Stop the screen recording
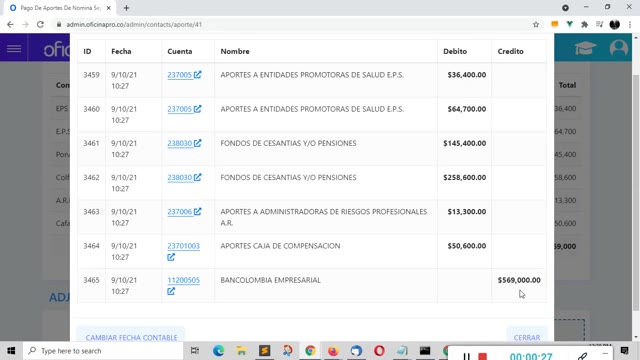Viewport: 640px width, 360px height. pos(482,357)
